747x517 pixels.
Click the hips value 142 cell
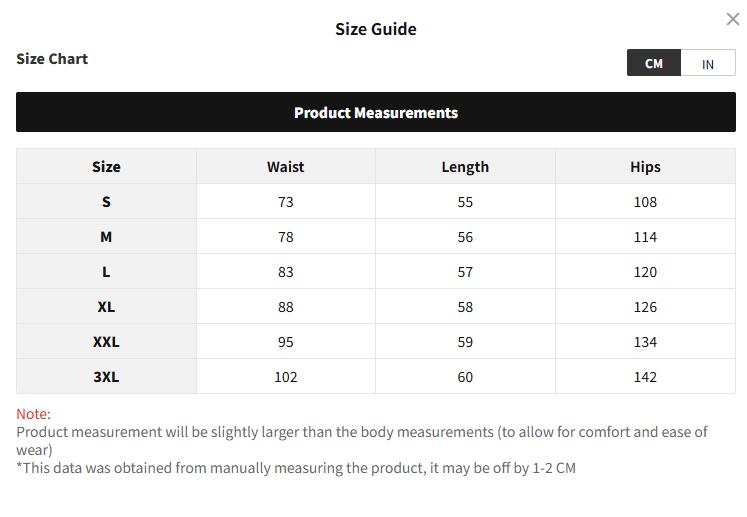(645, 376)
